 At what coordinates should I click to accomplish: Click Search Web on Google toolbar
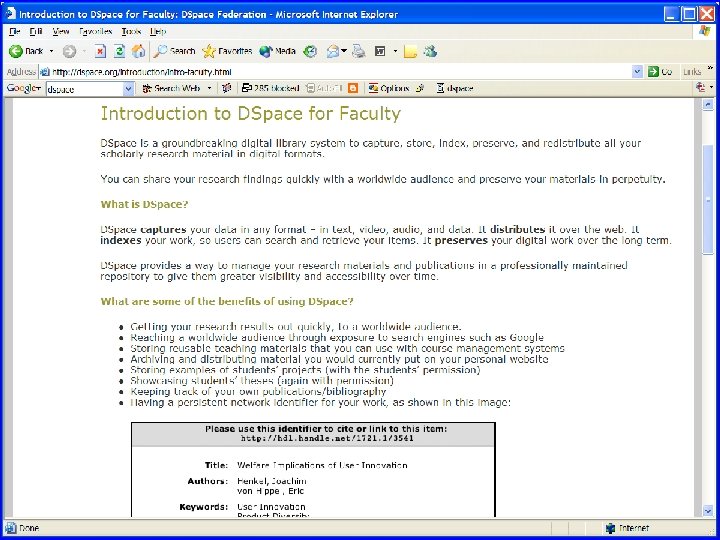(x=171, y=88)
